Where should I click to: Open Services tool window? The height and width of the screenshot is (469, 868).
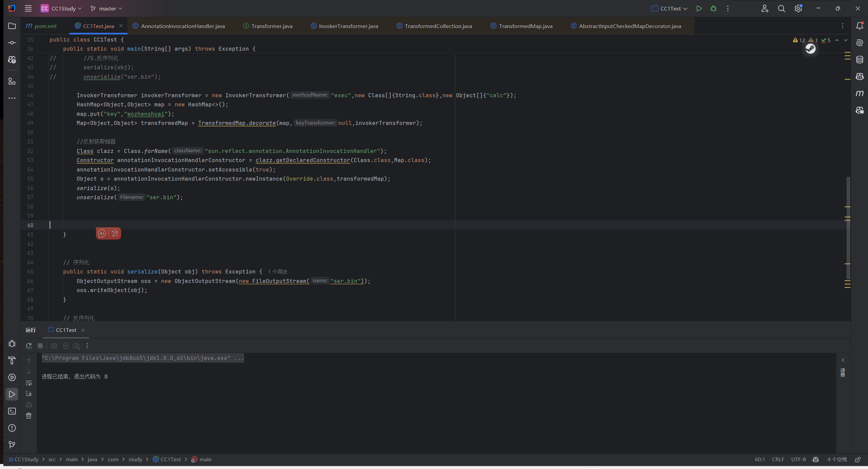pyautogui.click(x=12, y=377)
